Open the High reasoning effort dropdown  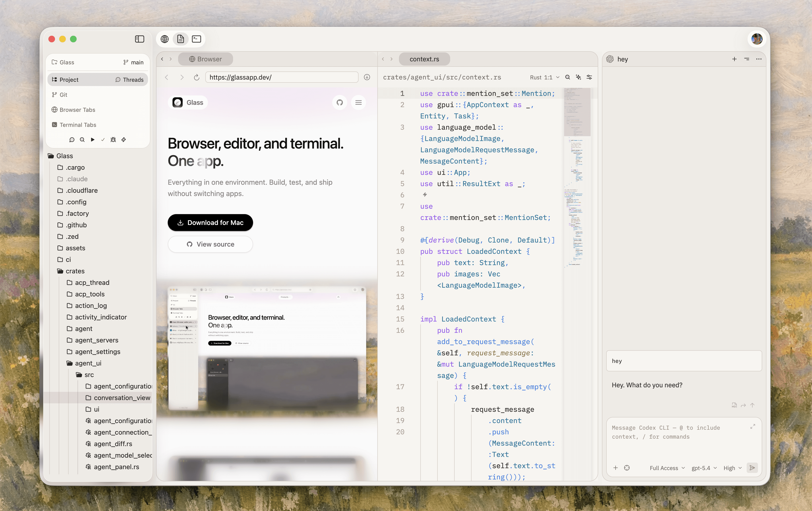coord(732,468)
